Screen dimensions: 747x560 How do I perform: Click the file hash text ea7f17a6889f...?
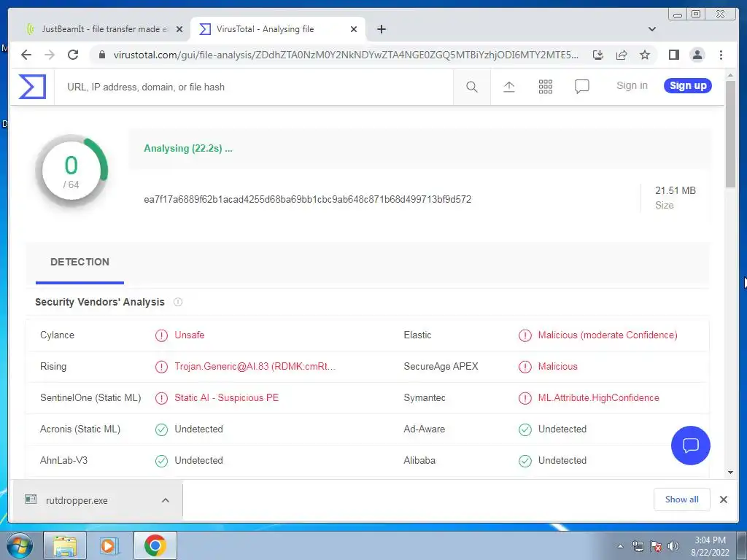click(x=307, y=200)
